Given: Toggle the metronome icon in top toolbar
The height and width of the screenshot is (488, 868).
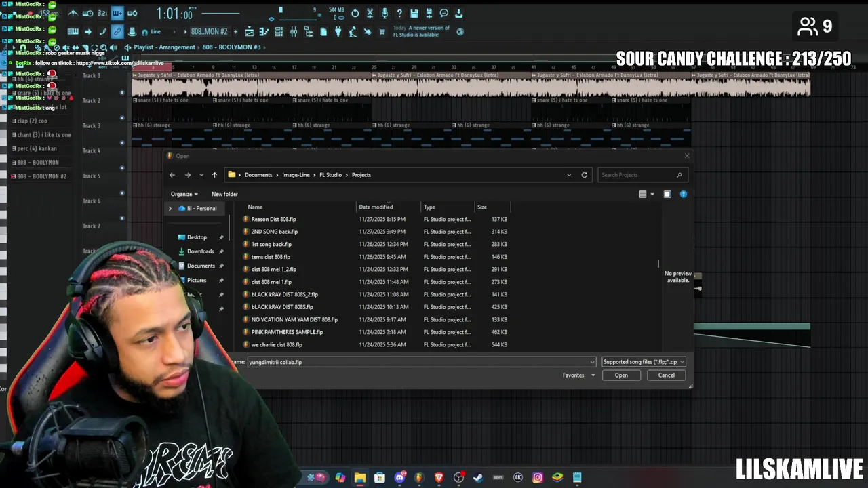Looking at the screenshot, I should point(73,13).
